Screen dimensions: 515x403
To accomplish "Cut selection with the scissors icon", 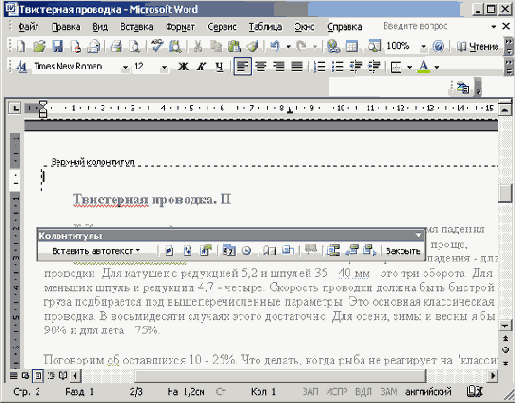I will click(x=198, y=46).
